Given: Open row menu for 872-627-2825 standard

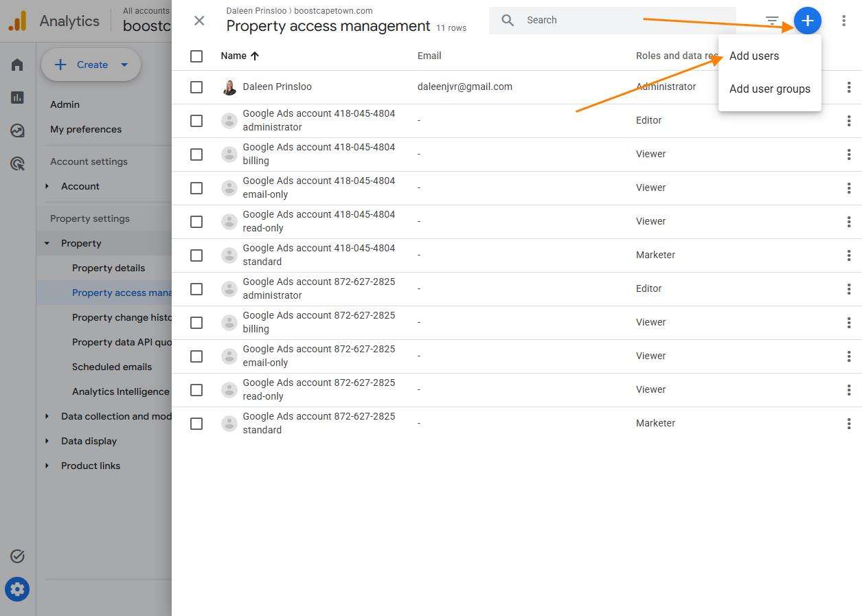Looking at the screenshot, I should click(x=849, y=424).
